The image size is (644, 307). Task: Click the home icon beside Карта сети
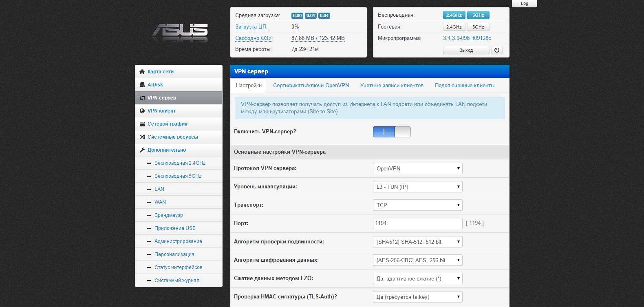coord(142,72)
